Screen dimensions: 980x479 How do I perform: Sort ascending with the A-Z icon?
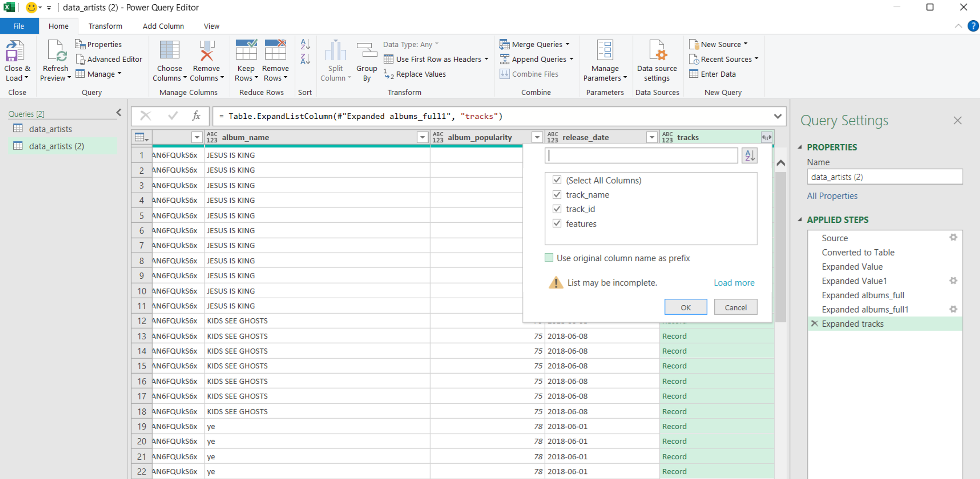tap(305, 44)
